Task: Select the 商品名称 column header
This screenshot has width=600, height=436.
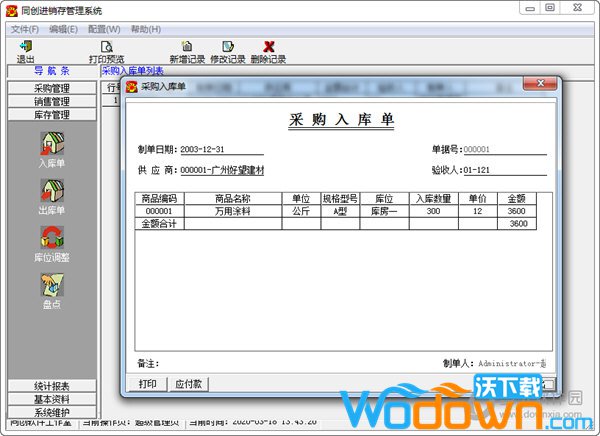Action: coord(233,198)
